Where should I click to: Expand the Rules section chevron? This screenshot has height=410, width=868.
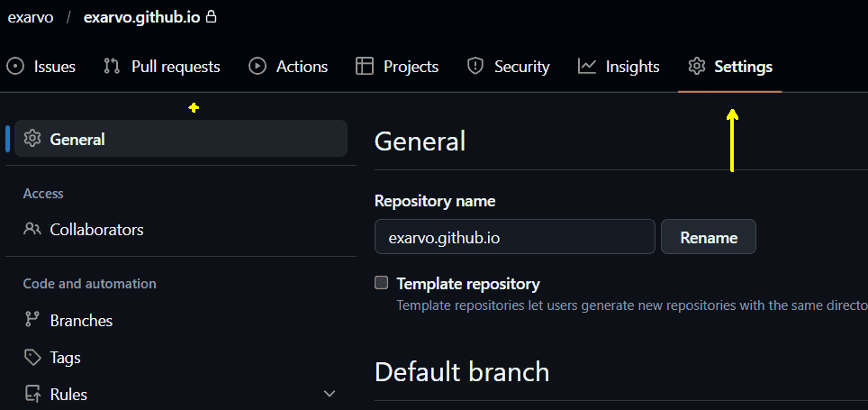[x=330, y=394]
